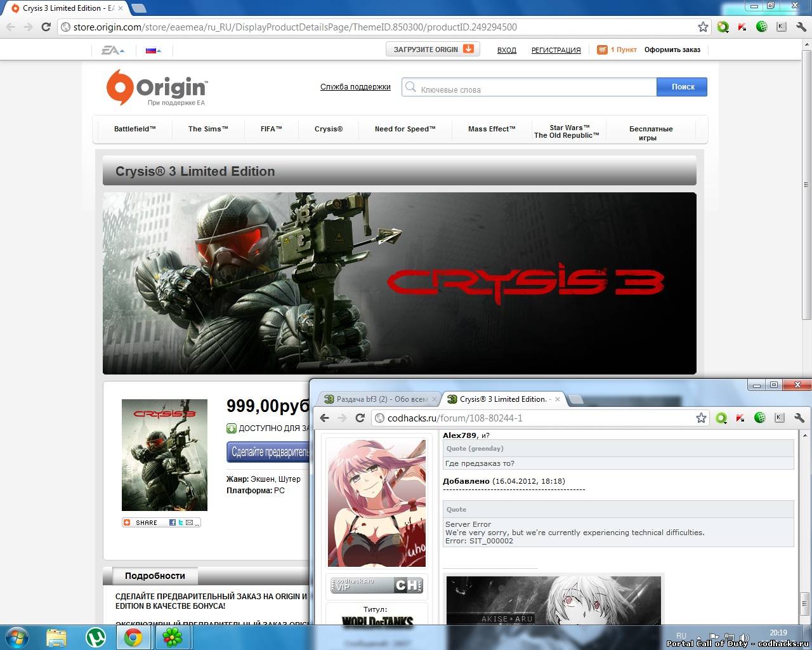
Task: Open the Russian flag language selector
Action: tap(153, 50)
